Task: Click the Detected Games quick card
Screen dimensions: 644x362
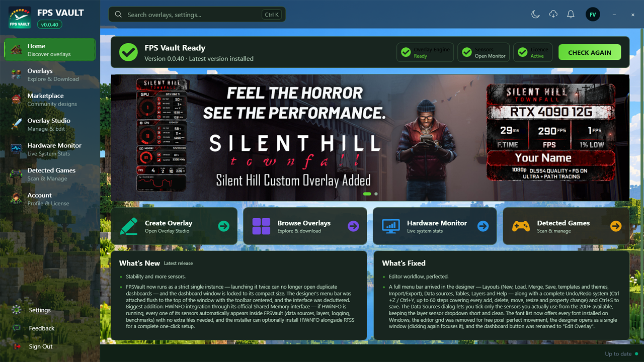Action: 566,226
